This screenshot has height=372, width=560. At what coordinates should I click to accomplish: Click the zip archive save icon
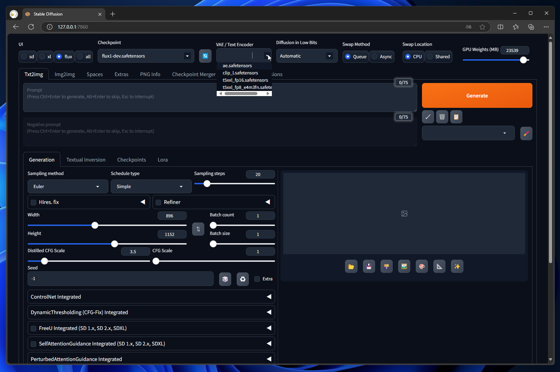(x=386, y=266)
